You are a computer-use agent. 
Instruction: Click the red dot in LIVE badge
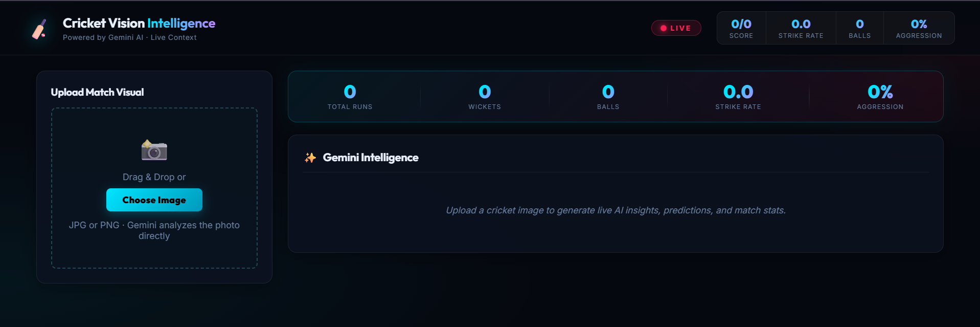[664, 28]
